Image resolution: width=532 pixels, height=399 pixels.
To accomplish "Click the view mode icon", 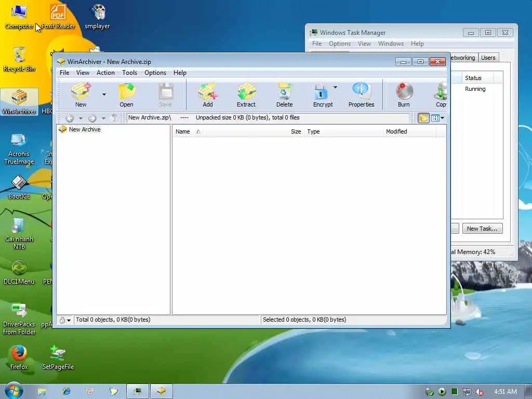I will 435,118.
